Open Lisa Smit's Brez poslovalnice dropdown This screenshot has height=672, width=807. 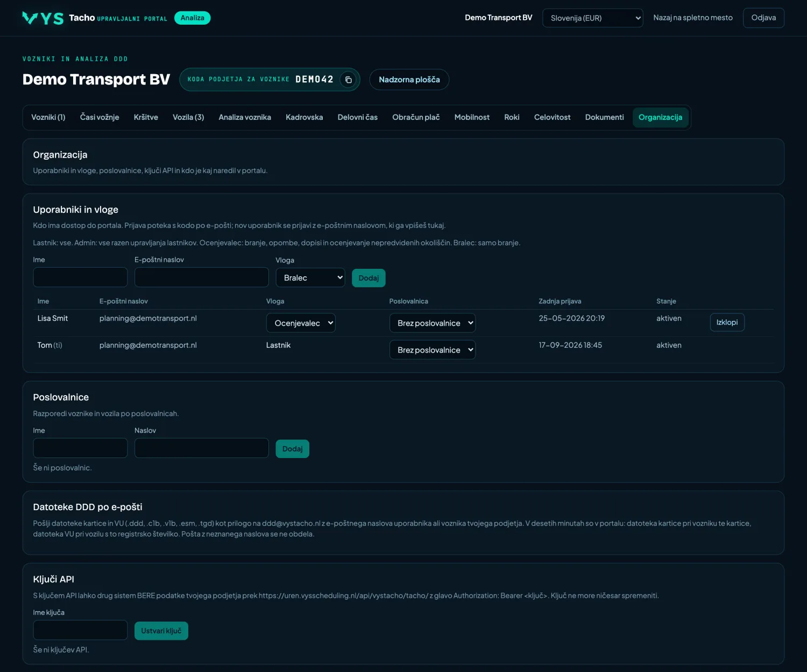433,323
